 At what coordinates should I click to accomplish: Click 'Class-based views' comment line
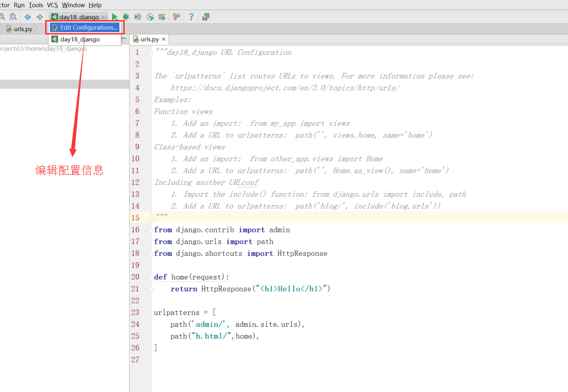pos(189,147)
